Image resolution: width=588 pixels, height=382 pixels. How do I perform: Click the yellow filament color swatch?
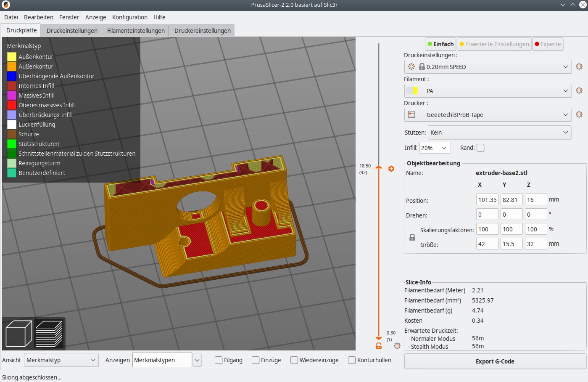tap(415, 90)
